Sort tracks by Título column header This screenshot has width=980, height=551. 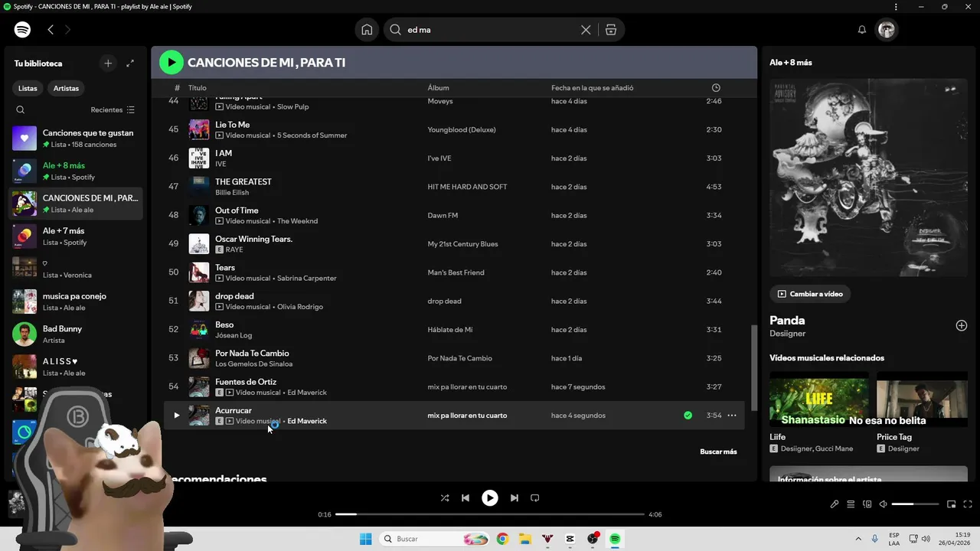point(198,88)
